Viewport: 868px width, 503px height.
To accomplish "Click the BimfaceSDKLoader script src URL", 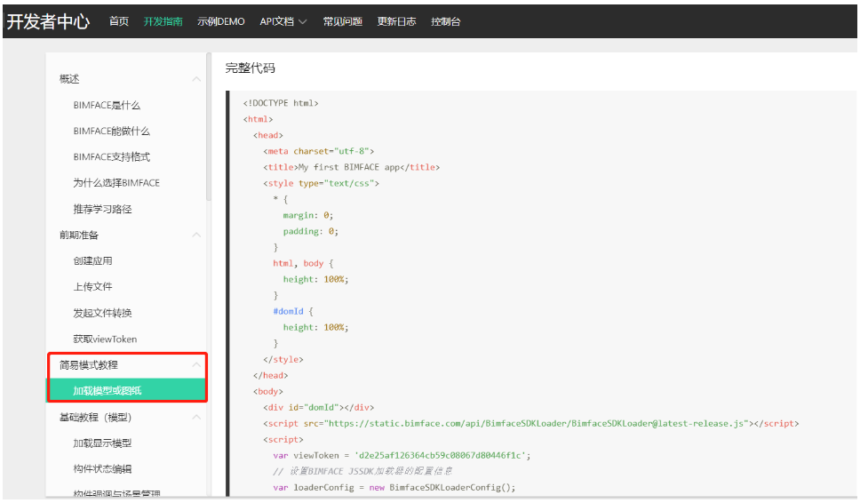I will click(537, 424).
